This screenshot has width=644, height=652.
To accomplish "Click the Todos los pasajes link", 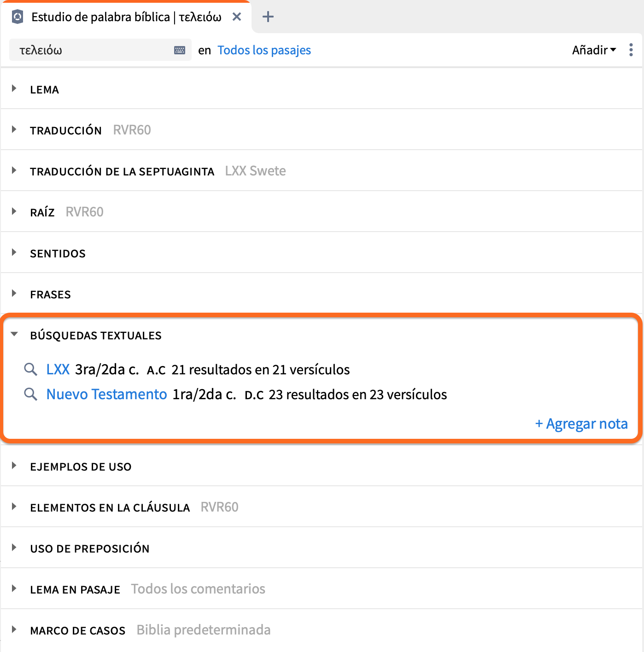I will pos(264,50).
